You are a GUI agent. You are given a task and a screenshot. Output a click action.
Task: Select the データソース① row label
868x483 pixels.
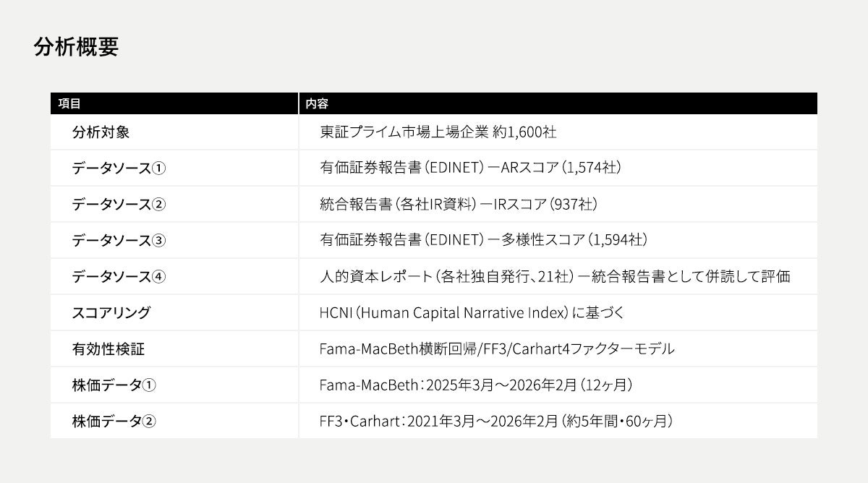pos(119,168)
